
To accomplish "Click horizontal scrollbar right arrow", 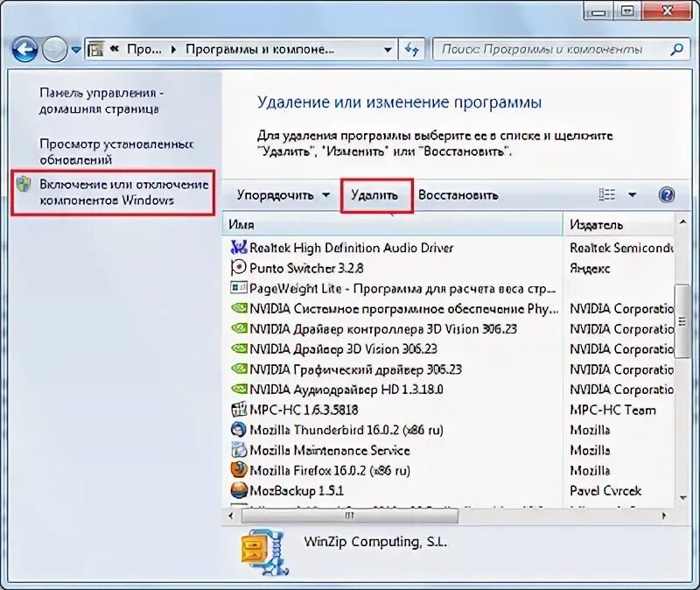I will coord(664,516).
